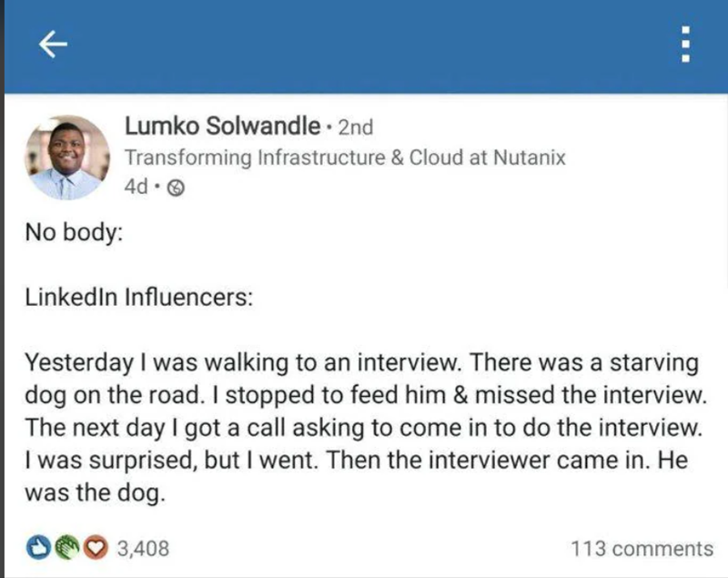The height and width of the screenshot is (578, 728).
Task: Select the thumbs-up Like reaction icon
Action: (x=35, y=548)
